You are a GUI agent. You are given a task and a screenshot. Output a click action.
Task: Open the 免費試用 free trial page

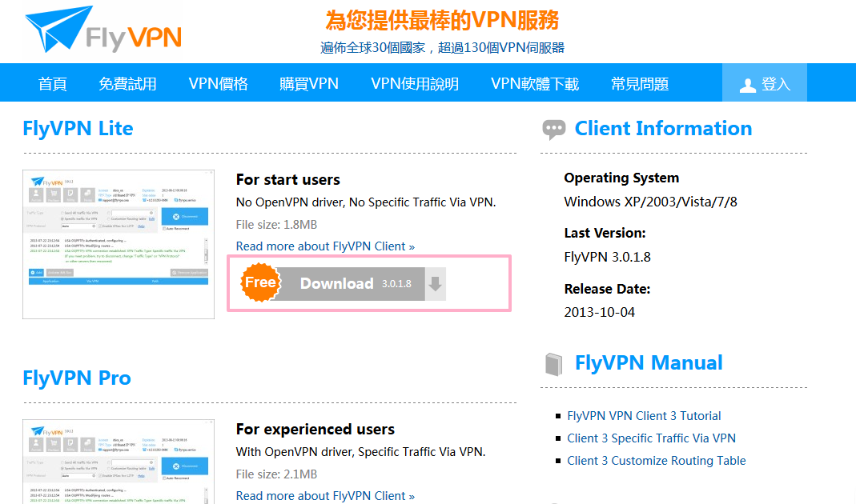point(127,84)
